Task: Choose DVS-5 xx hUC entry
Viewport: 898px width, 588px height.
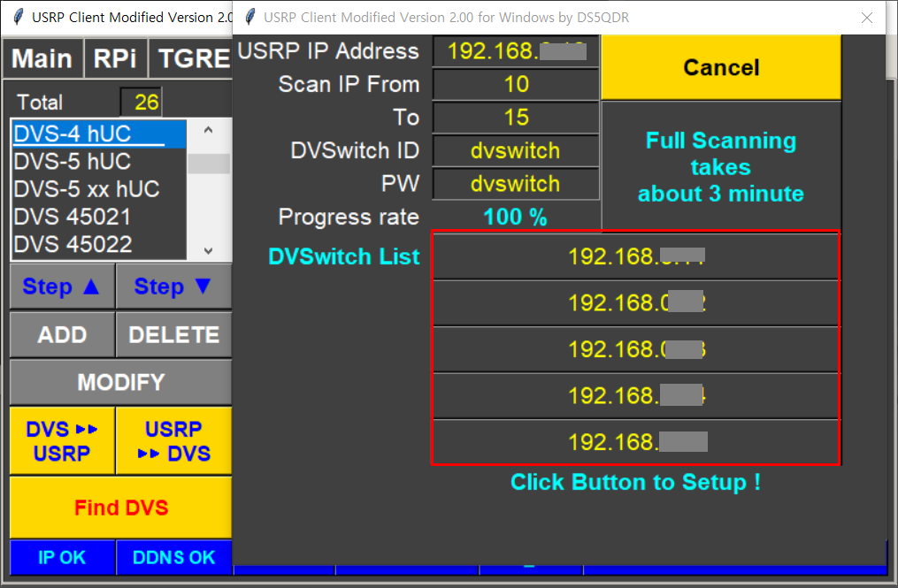Action: pyautogui.click(x=99, y=189)
